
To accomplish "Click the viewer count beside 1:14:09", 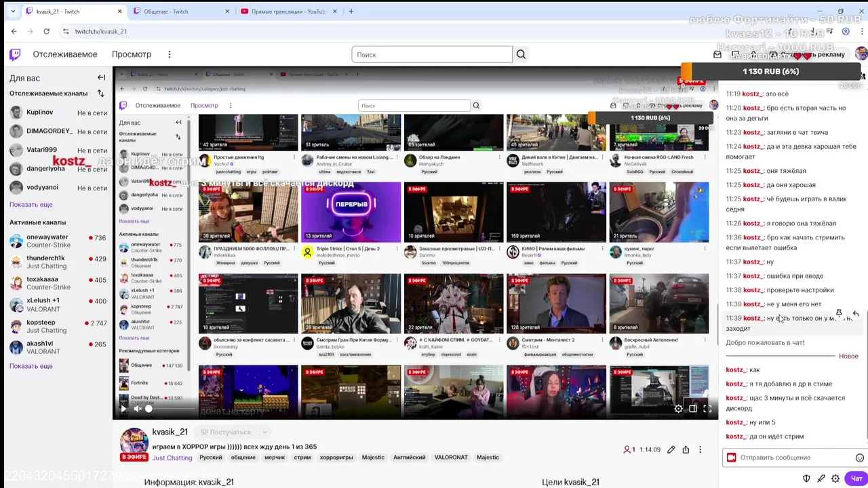I will tap(629, 449).
